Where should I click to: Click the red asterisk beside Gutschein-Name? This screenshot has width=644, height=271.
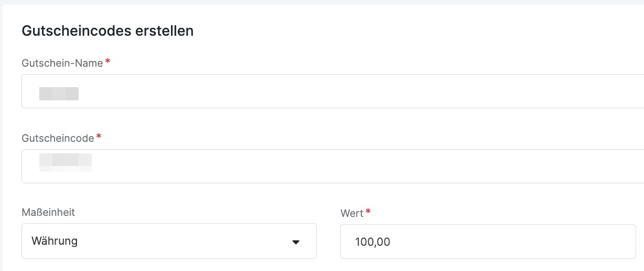click(x=108, y=62)
